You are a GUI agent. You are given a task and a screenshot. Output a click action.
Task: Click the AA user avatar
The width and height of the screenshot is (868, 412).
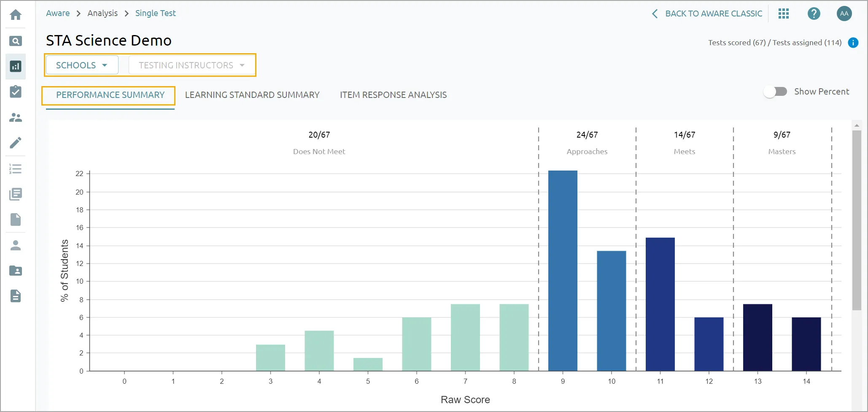click(844, 14)
